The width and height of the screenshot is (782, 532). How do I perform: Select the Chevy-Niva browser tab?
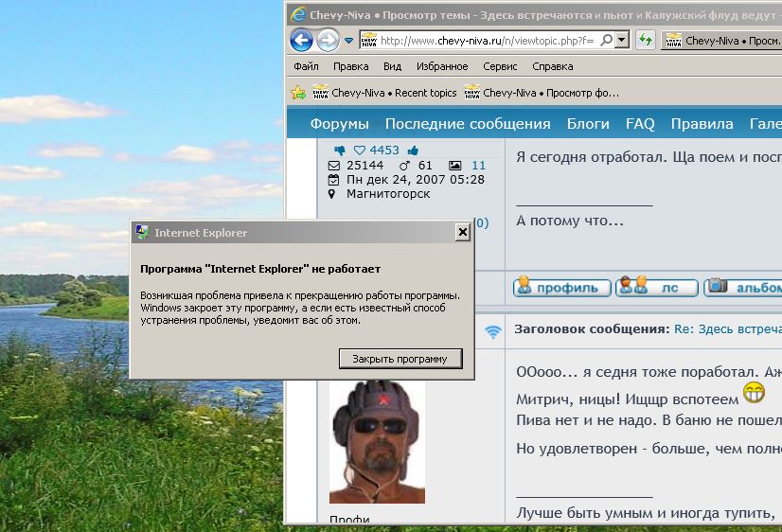(x=722, y=41)
